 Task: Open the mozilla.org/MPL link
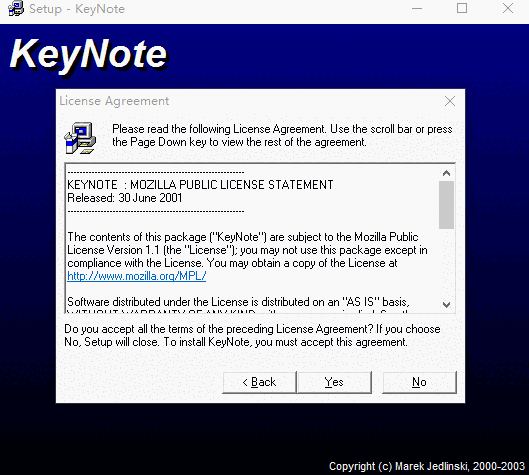pos(137,276)
